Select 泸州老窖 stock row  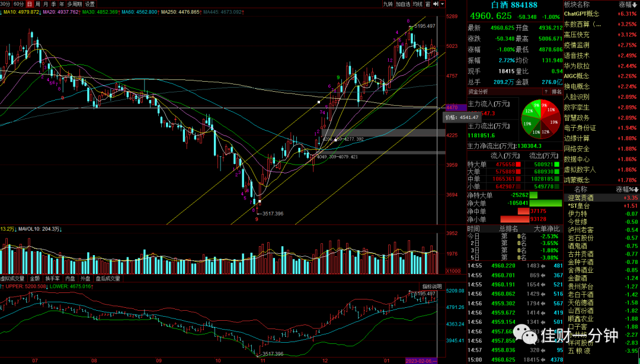[601, 230]
